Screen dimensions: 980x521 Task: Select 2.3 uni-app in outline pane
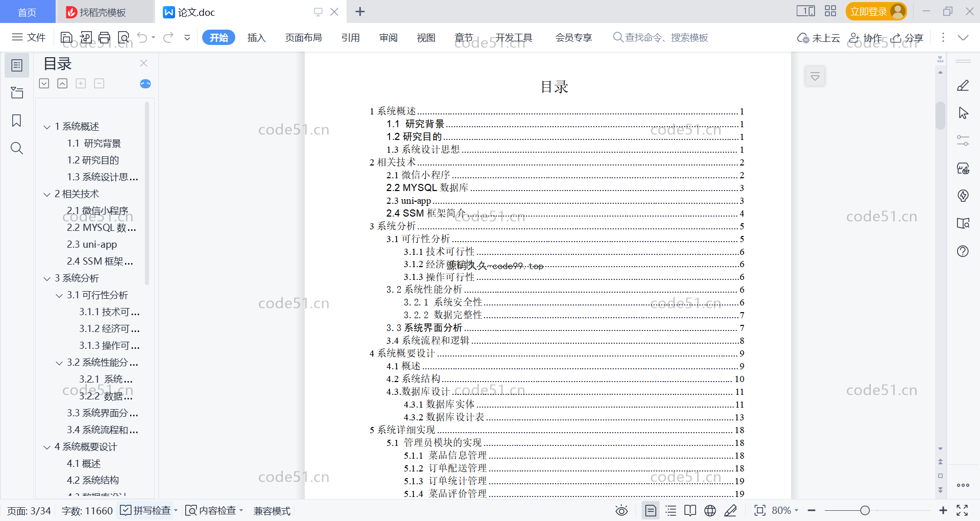click(92, 245)
